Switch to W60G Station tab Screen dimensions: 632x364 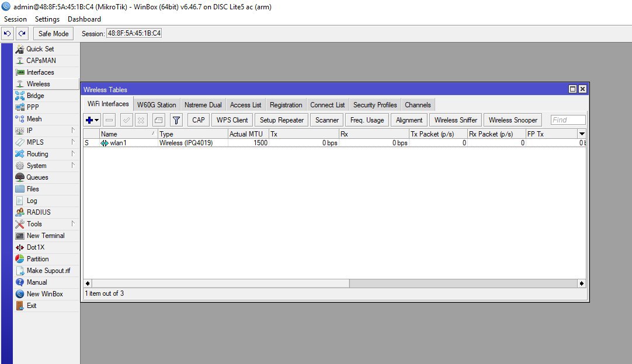click(157, 104)
